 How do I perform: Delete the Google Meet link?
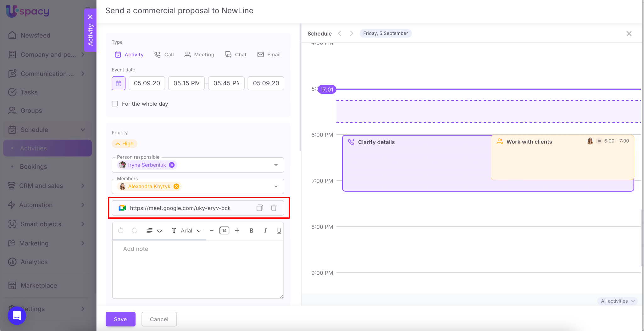[274, 208]
